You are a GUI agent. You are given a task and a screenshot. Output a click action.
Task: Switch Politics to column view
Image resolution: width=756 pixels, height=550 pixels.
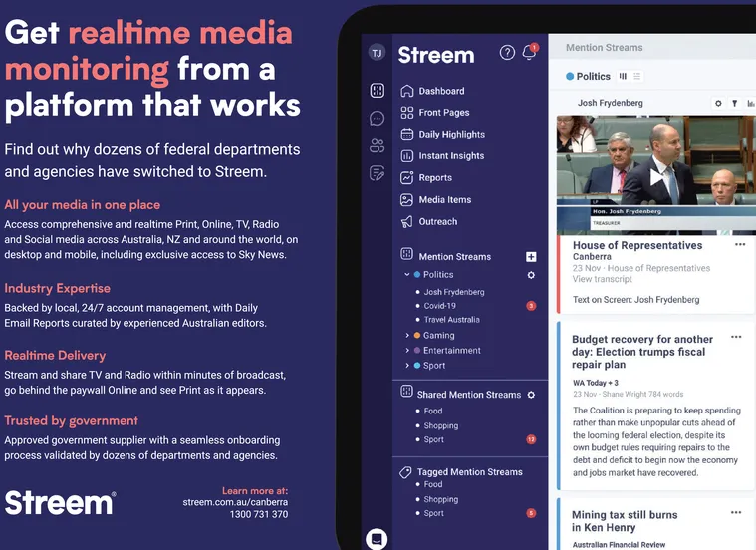point(623,77)
